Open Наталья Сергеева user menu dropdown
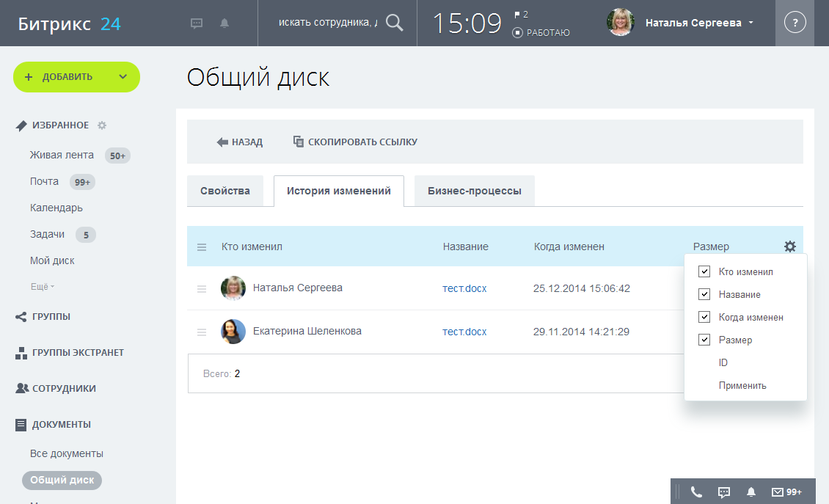 [x=751, y=23]
